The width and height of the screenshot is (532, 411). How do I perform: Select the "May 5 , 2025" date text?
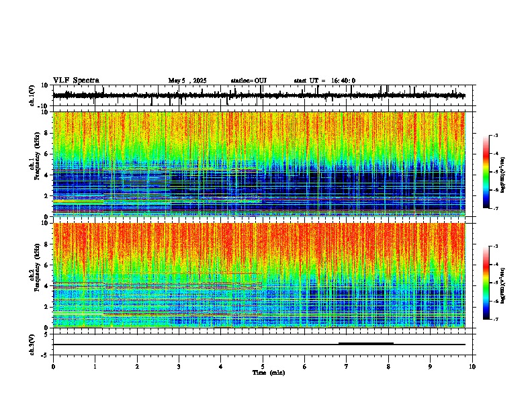point(187,81)
